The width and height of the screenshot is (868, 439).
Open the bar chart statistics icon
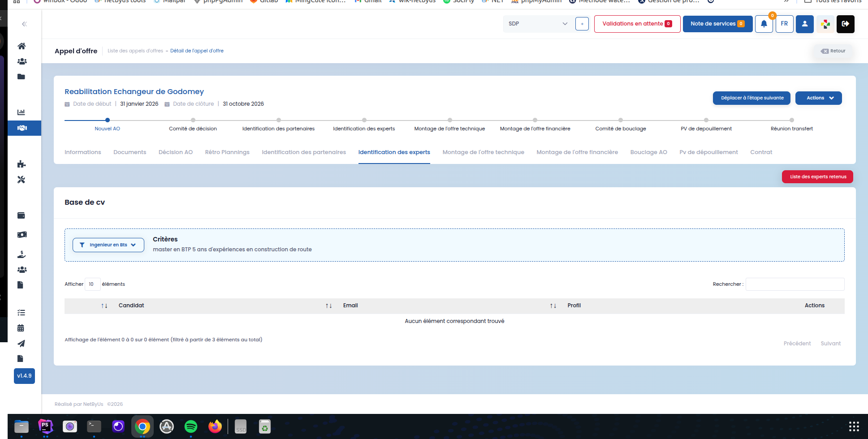[x=21, y=112]
